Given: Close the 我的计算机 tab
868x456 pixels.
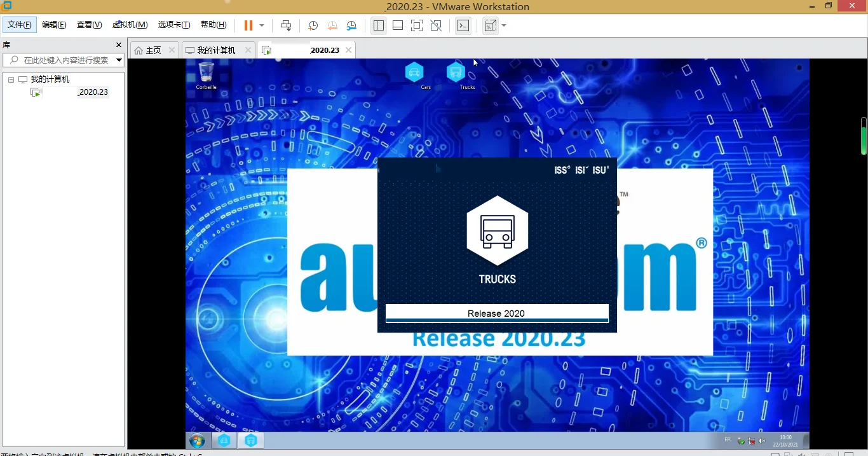Looking at the screenshot, I should (x=248, y=50).
